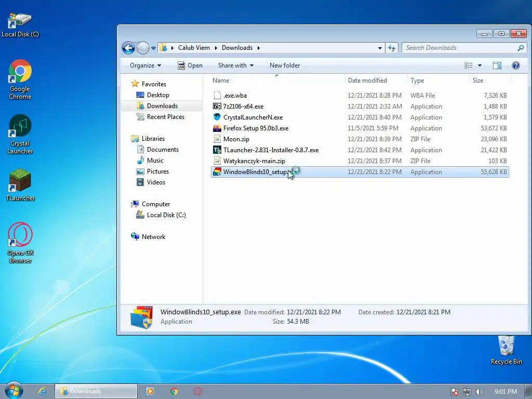
Task: Sort by Date modified column
Action: [x=376, y=81]
